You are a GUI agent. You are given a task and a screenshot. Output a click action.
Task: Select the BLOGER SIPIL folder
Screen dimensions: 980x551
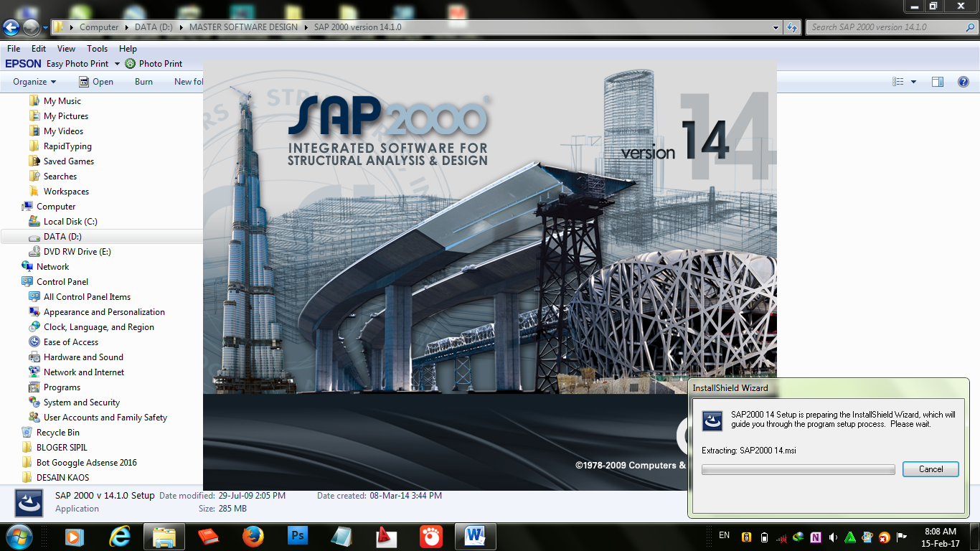click(x=62, y=448)
